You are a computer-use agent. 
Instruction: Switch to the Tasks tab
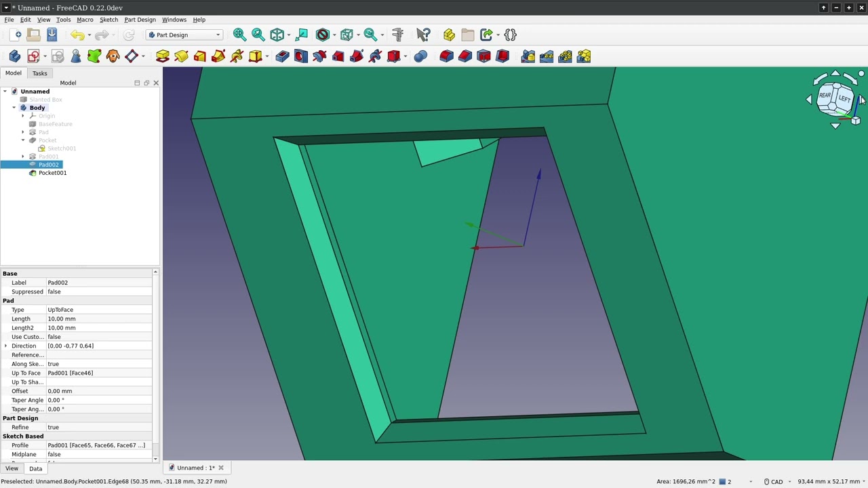[39, 73]
